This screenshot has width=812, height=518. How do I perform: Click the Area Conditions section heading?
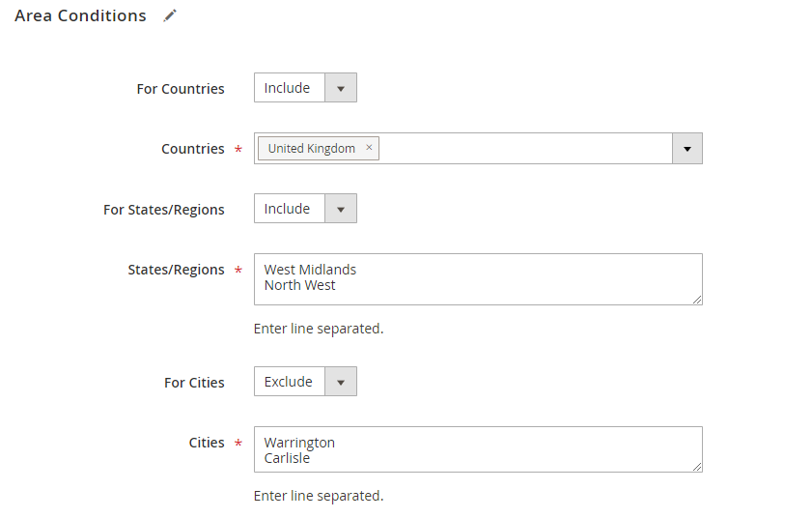click(80, 15)
